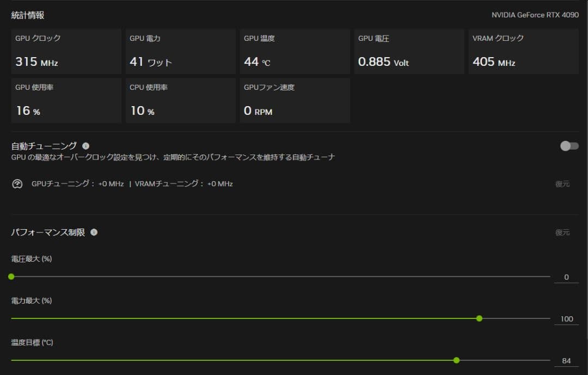588x375 pixels.
Task: Click the temperature target value field showing 84
Action: pyautogui.click(x=566, y=360)
